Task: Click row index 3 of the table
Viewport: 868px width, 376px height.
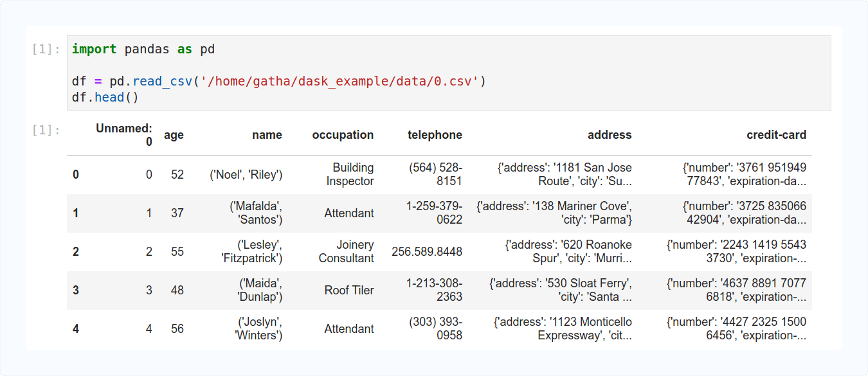Action: [75, 290]
